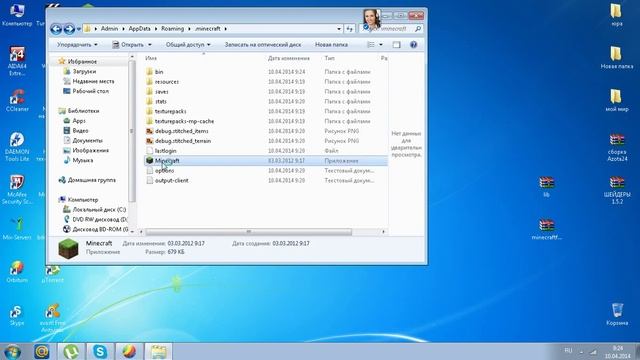The width and height of the screenshot is (640, 360).
Task: Expand address bar history dropdown
Action: tap(339, 29)
